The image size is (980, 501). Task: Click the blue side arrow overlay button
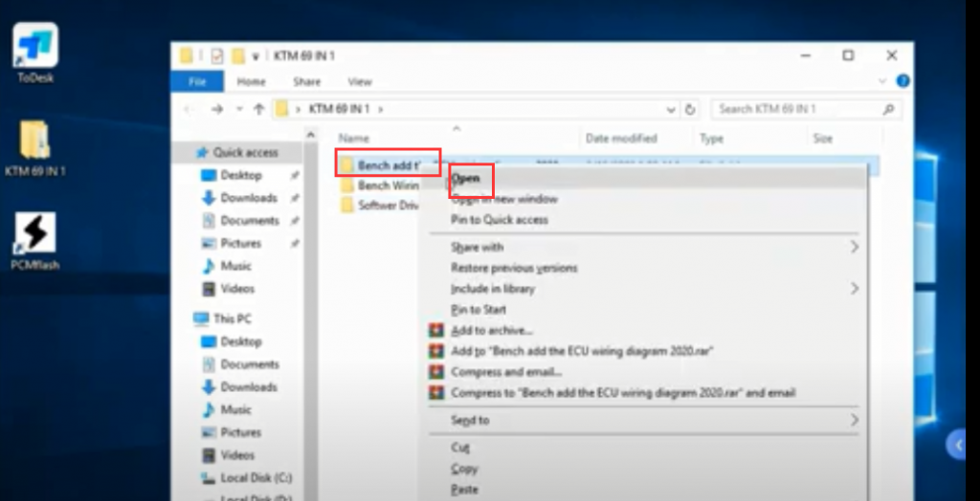click(x=957, y=445)
